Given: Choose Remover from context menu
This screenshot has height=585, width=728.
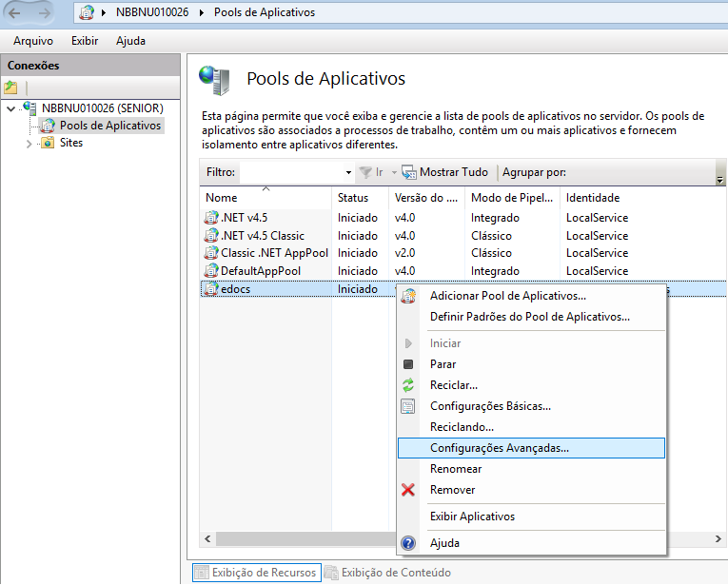Looking at the screenshot, I should click(532, 490).
